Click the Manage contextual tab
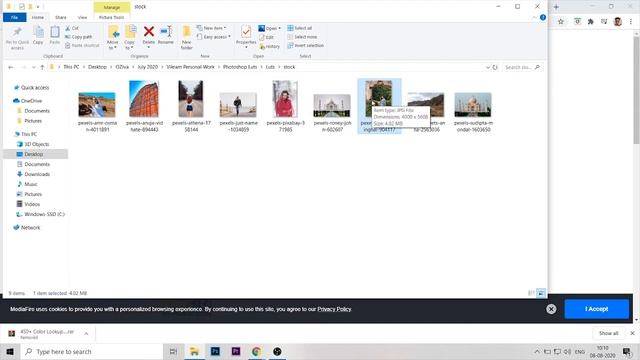Screen dimensions: 640x360 (112, 7)
